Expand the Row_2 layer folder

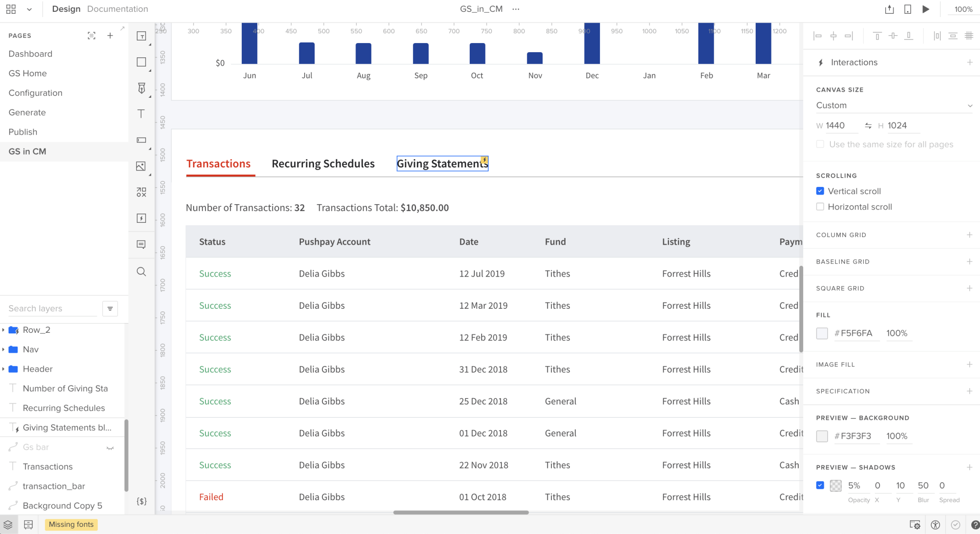pyautogui.click(x=4, y=330)
